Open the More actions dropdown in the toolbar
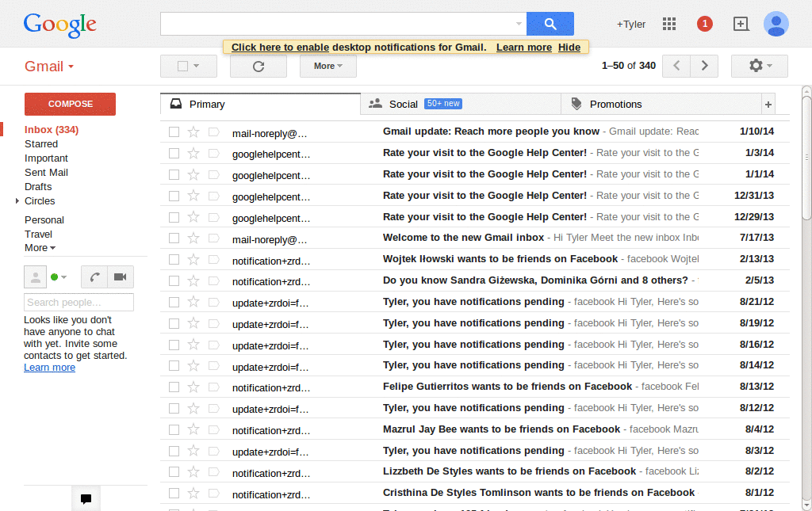 point(327,66)
